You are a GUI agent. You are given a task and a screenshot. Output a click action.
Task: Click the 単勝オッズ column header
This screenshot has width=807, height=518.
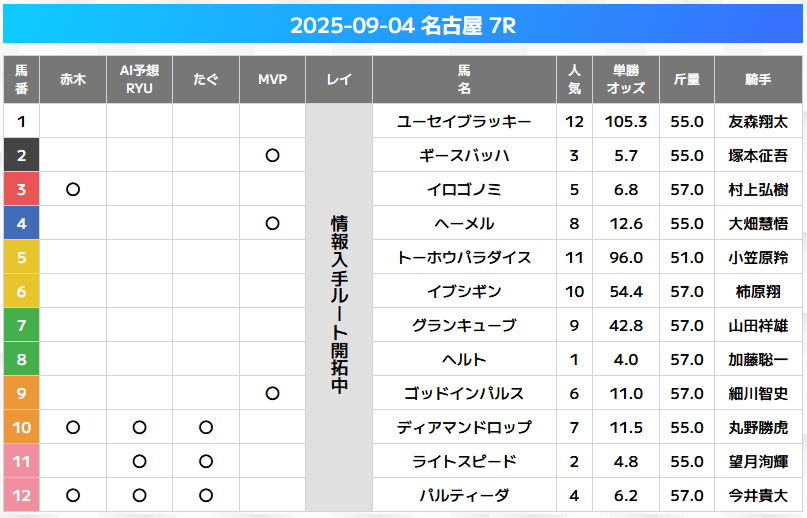[626, 80]
